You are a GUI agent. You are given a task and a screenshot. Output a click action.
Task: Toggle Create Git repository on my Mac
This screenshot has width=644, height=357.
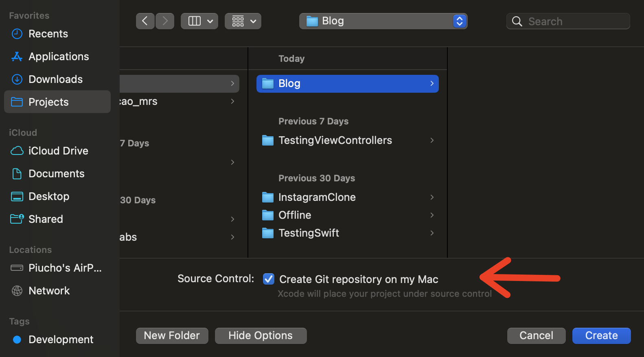269,279
